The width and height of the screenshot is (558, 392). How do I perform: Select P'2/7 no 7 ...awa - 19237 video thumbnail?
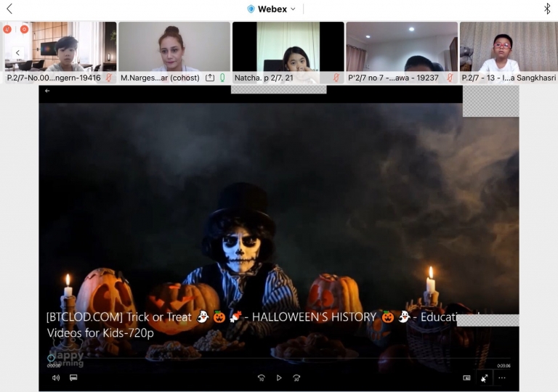[x=402, y=52]
